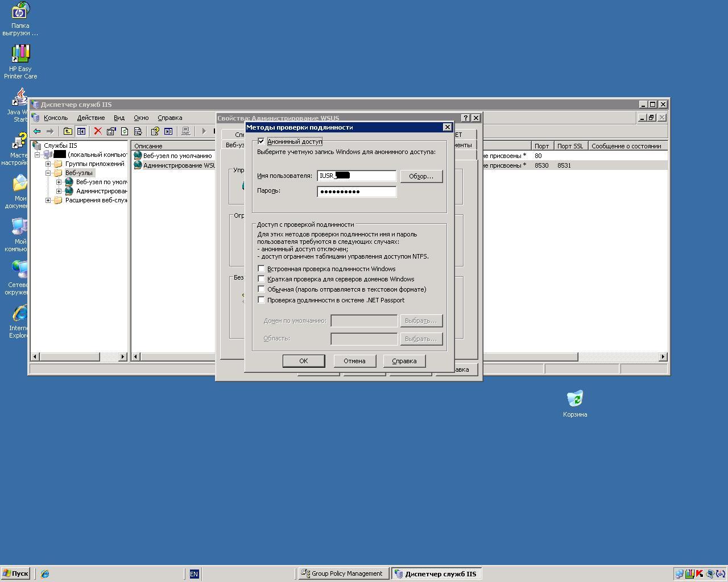The height and width of the screenshot is (582, 728).
Task: Select Службы IIS root tree item
Action: click(x=60, y=145)
